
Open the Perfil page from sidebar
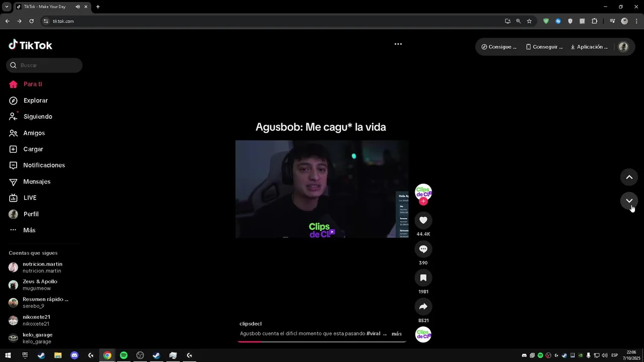tap(24, 214)
